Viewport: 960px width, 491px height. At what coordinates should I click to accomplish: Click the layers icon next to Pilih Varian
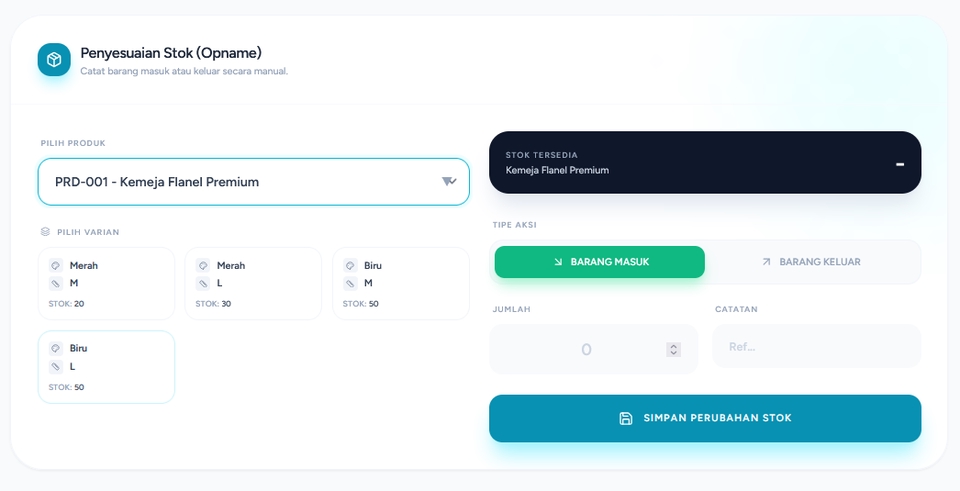(45, 232)
